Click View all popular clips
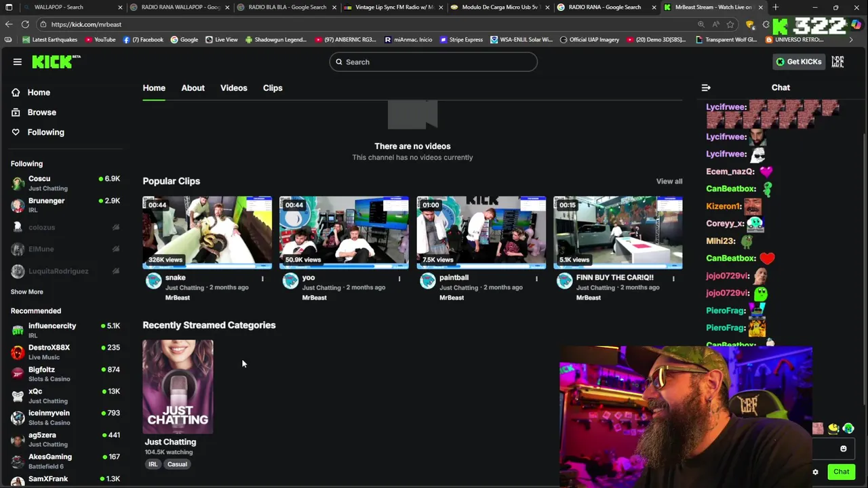Viewport: 868px width, 488px height. (669, 182)
